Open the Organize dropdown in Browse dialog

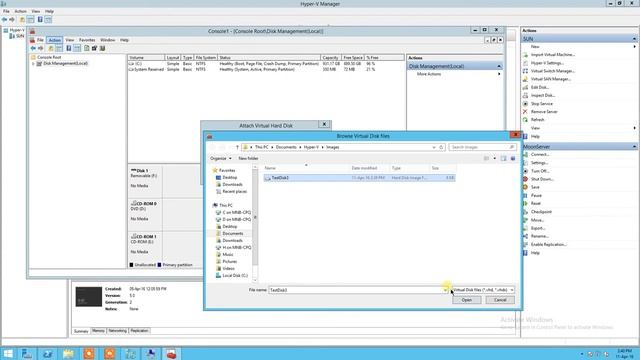tap(221, 158)
